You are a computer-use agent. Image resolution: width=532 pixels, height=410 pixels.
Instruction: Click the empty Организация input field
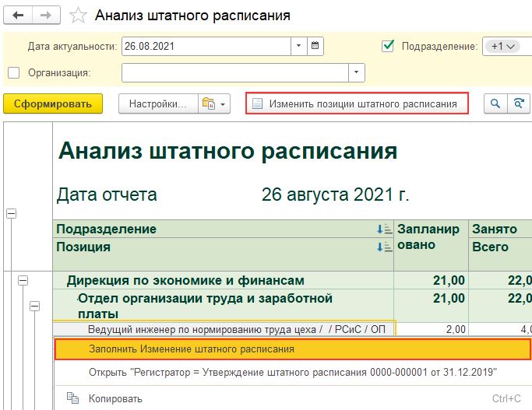235,72
